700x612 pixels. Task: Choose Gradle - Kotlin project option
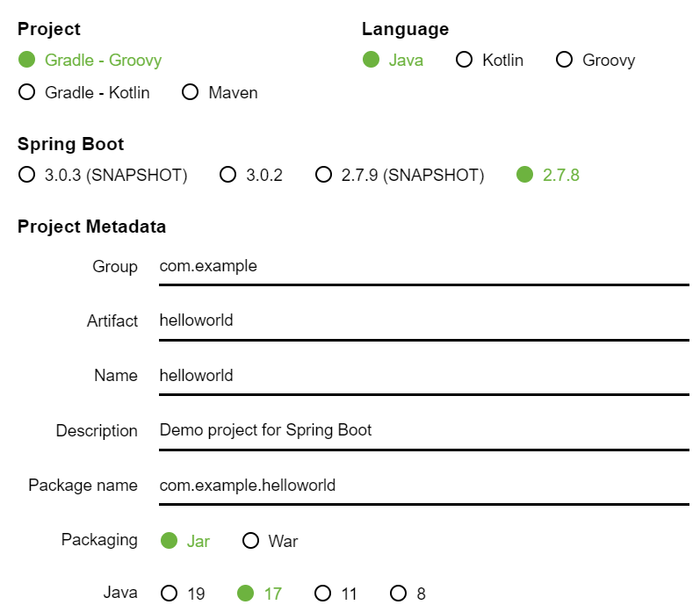27,92
